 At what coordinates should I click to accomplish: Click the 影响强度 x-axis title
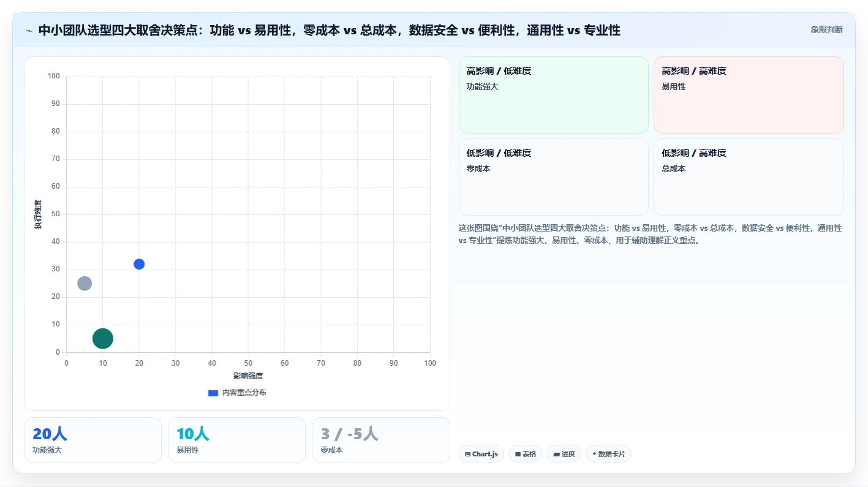[x=248, y=376]
